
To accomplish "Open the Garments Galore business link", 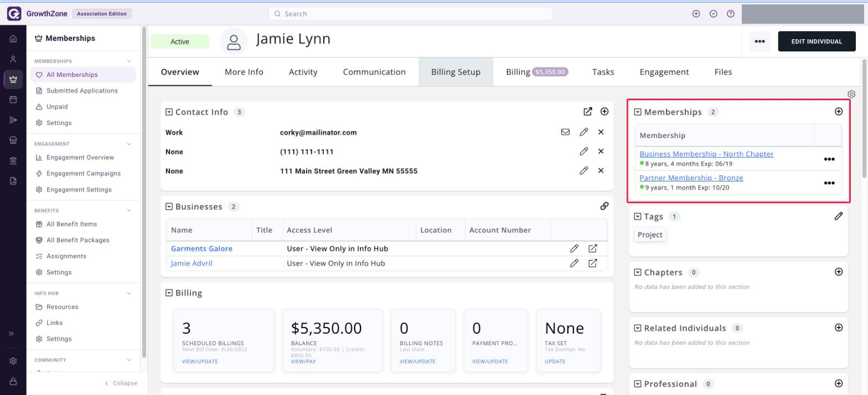I will pyautogui.click(x=201, y=248).
